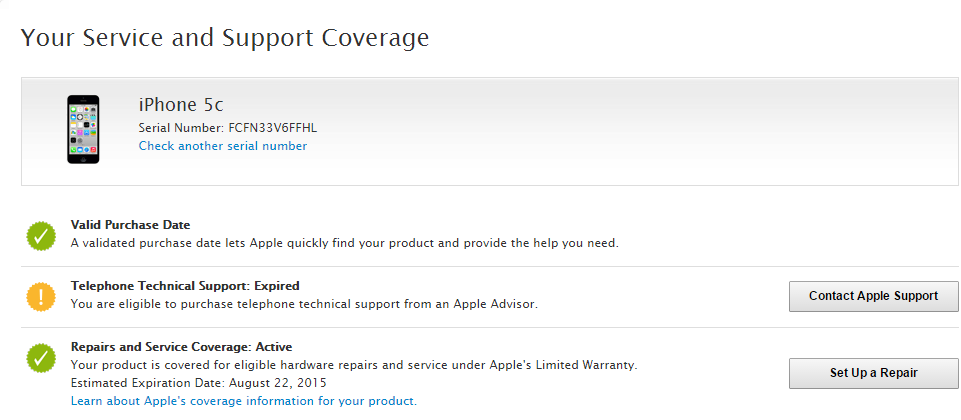Image resolution: width=961 pixels, height=420 pixels.
Task: Click the orange exclamation icon for Telephone Support
Action: (41, 297)
